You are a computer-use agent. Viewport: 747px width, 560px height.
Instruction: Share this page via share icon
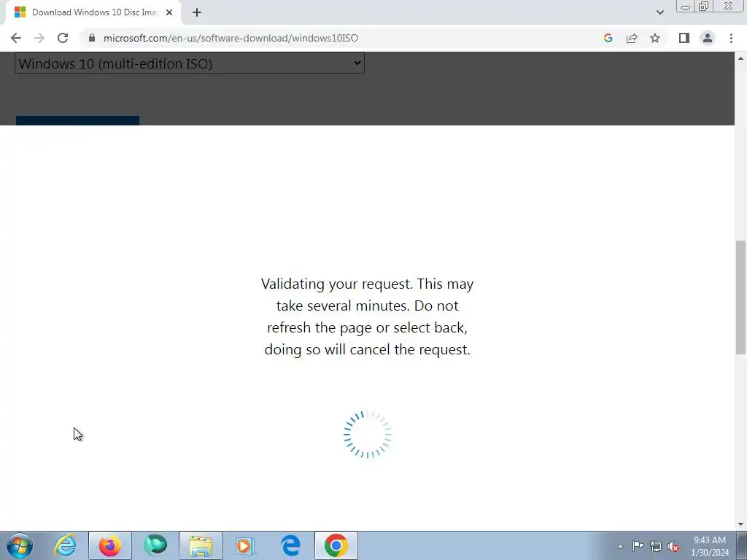pos(632,38)
